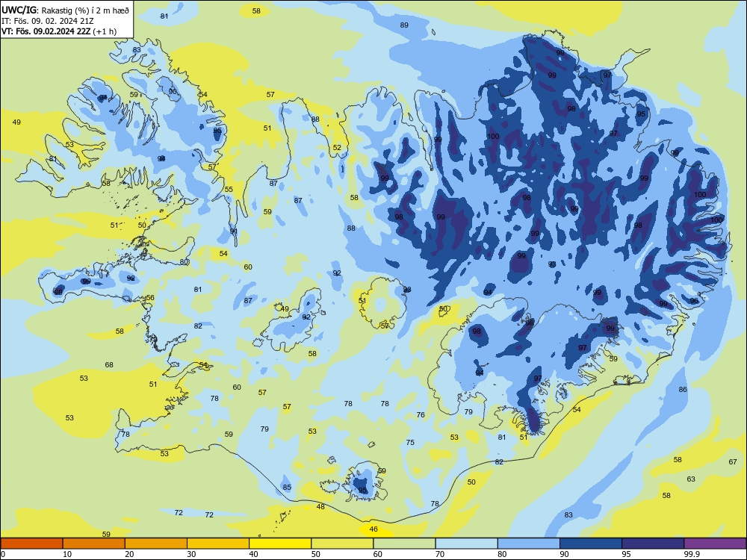Click the pale yellow 50–60 legend swatch

(342, 544)
